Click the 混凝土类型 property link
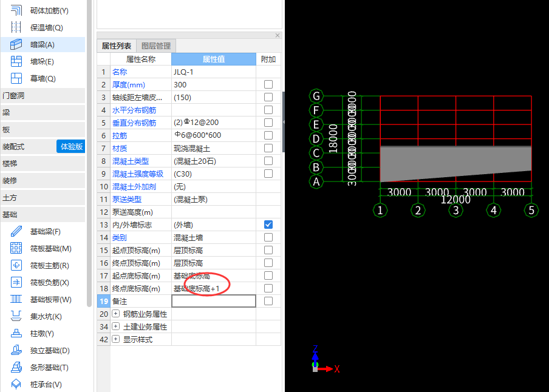549x392 pixels. pyautogui.click(x=130, y=161)
